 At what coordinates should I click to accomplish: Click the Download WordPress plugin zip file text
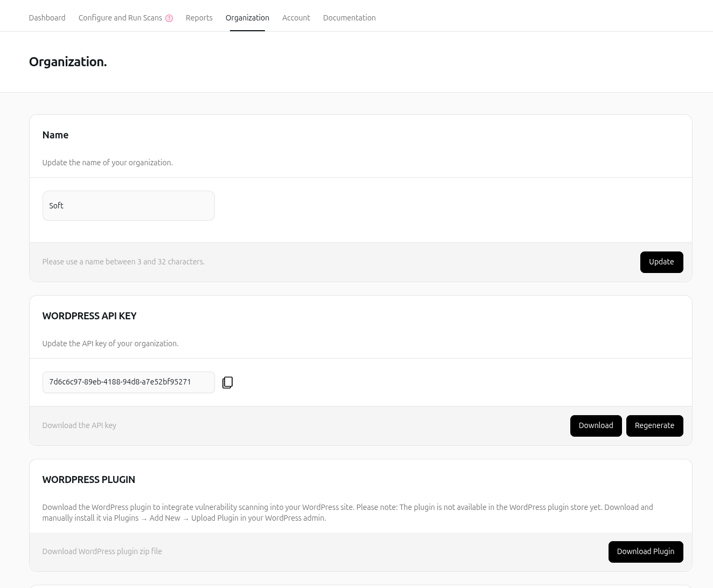[102, 551]
